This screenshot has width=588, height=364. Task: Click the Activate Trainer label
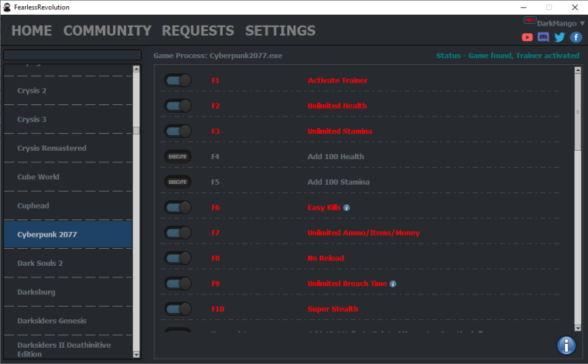337,80
